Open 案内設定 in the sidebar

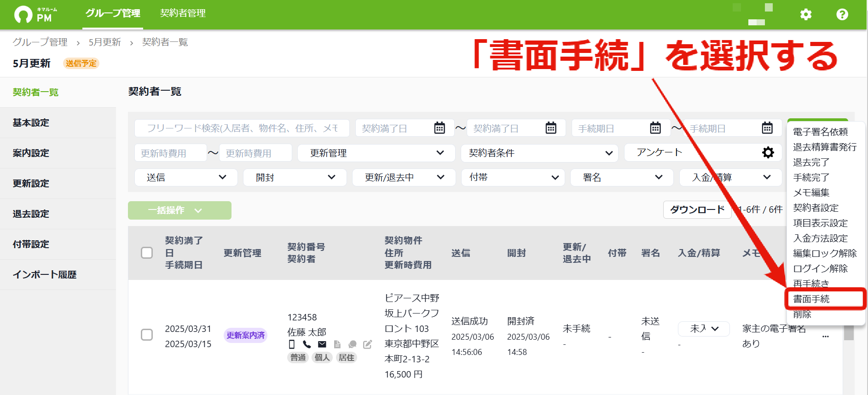(x=58, y=153)
